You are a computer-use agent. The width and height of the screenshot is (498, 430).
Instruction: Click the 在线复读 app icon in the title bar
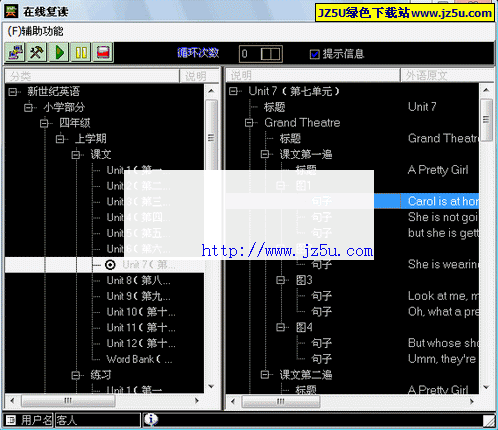pyautogui.click(x=11, y=11)
